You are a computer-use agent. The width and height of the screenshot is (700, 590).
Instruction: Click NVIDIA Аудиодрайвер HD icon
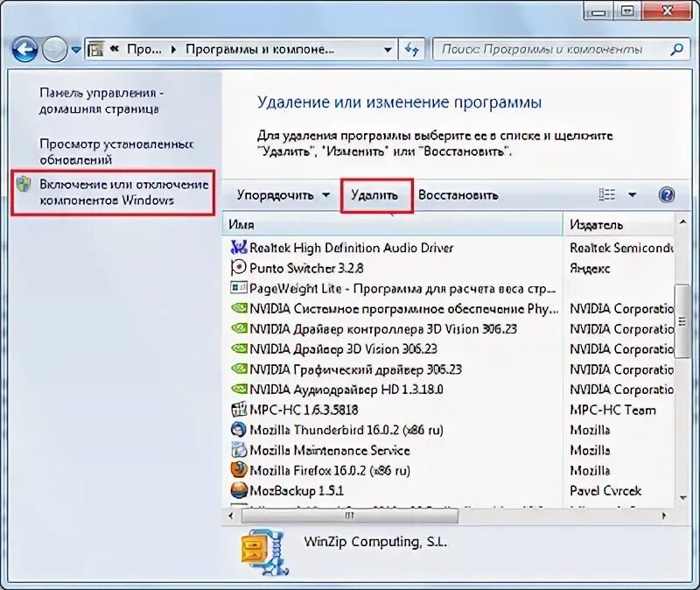point(239,389)
